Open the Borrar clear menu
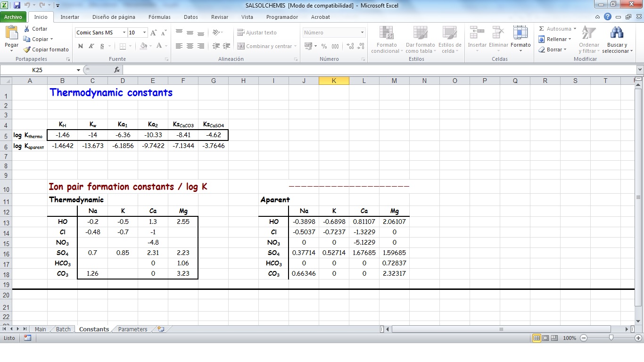The image size is (644, 362). (553, 49)
